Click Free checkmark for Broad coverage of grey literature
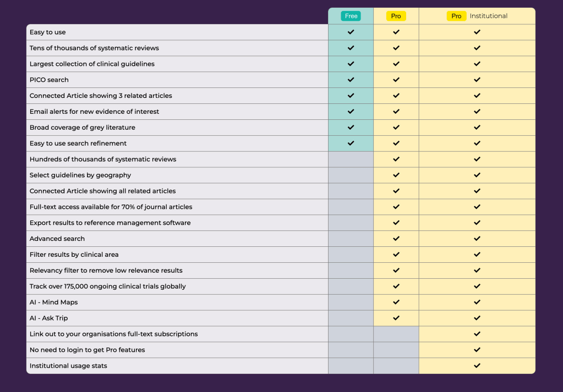The height and width of the screenshot is (392, 563). 351,127
